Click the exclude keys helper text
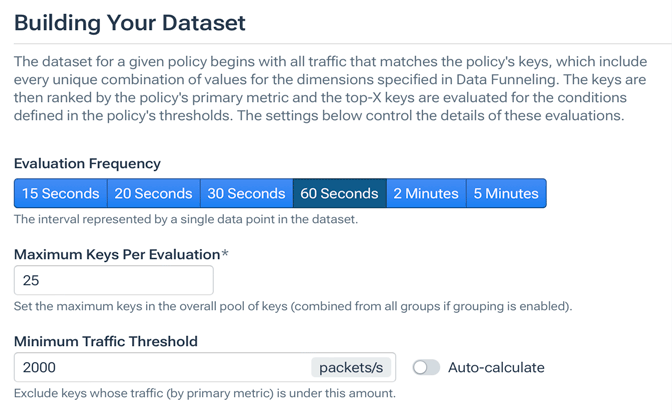The width and height of the screenshot is (672, 413). coord(205,393)
